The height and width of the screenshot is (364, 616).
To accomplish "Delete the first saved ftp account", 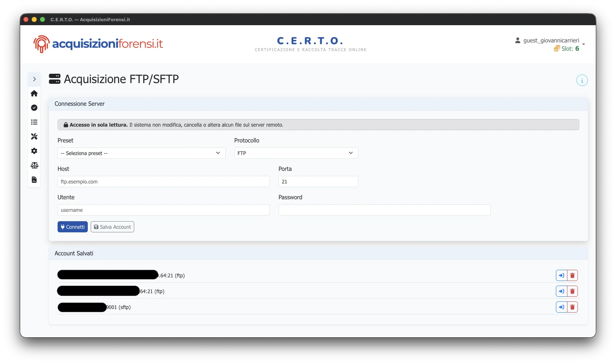I will 572,275.
